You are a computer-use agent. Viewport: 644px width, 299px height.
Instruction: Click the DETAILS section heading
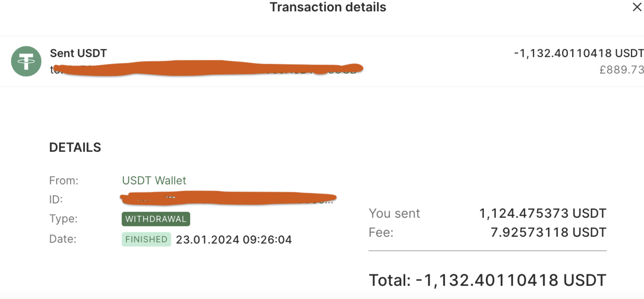point(75,147)
